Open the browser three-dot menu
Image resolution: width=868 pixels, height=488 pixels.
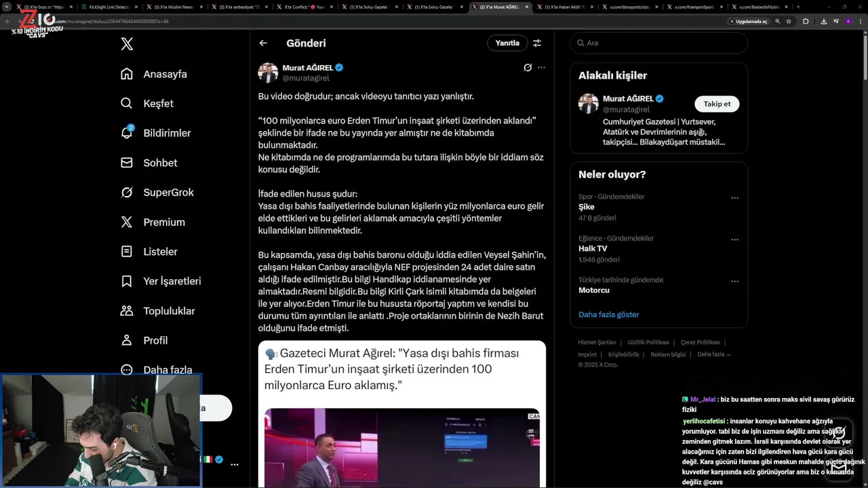coord(861,21)
